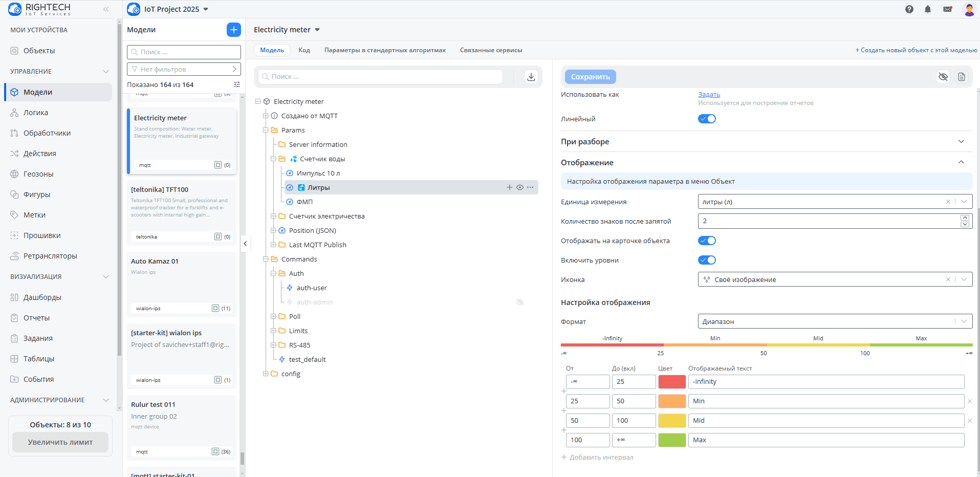Click the plus icon on Литры row
Image resolution: width=980 pixels, height=477 pixels.
pyautogui.click(x=509, y=187)
